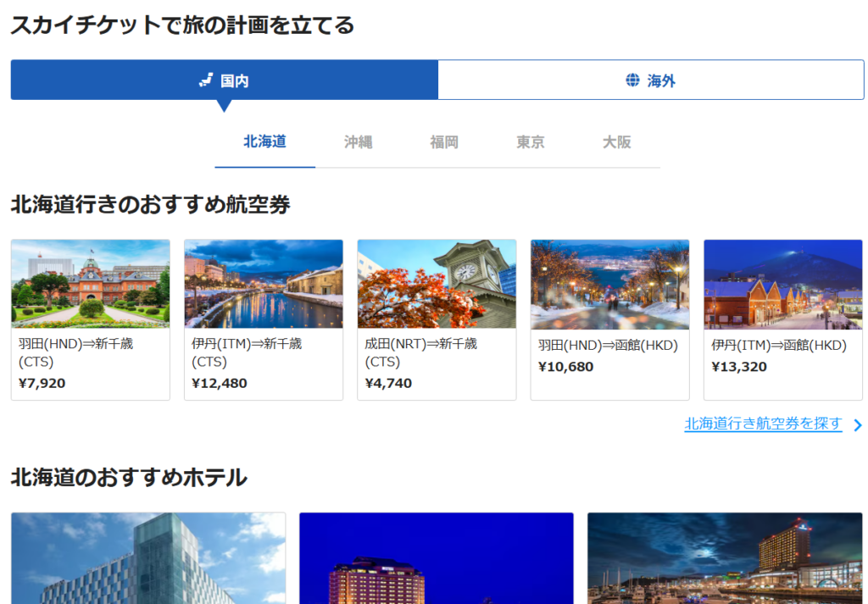868x604 pixels.
Task: Click the 羽田(HND)⇒函館 snowy street photo
Action: tap(609, 284)
